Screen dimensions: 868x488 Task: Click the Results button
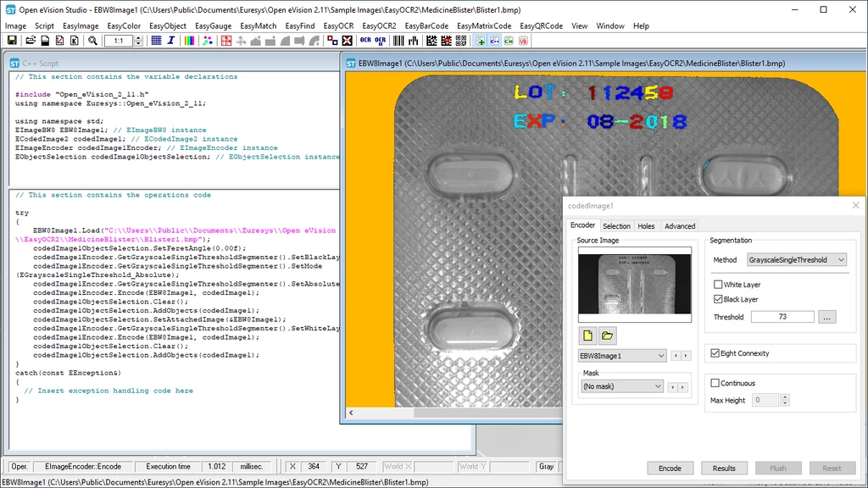click(x=724, y=468)
